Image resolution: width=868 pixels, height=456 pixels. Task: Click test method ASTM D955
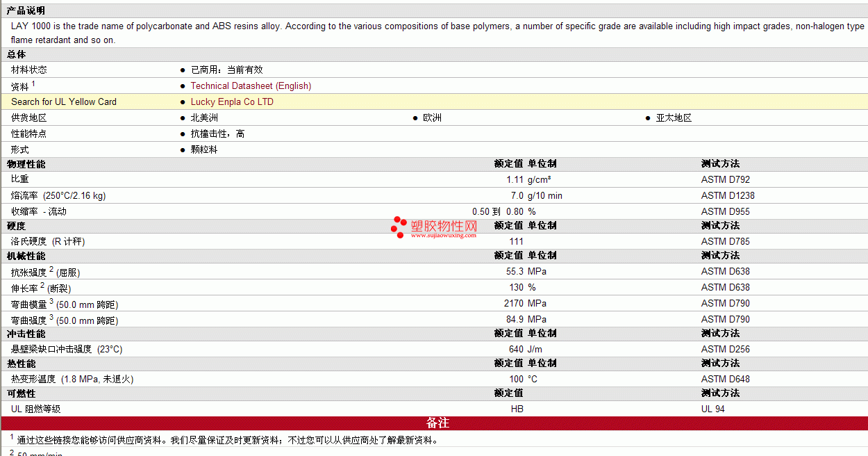tap(726, 212)
